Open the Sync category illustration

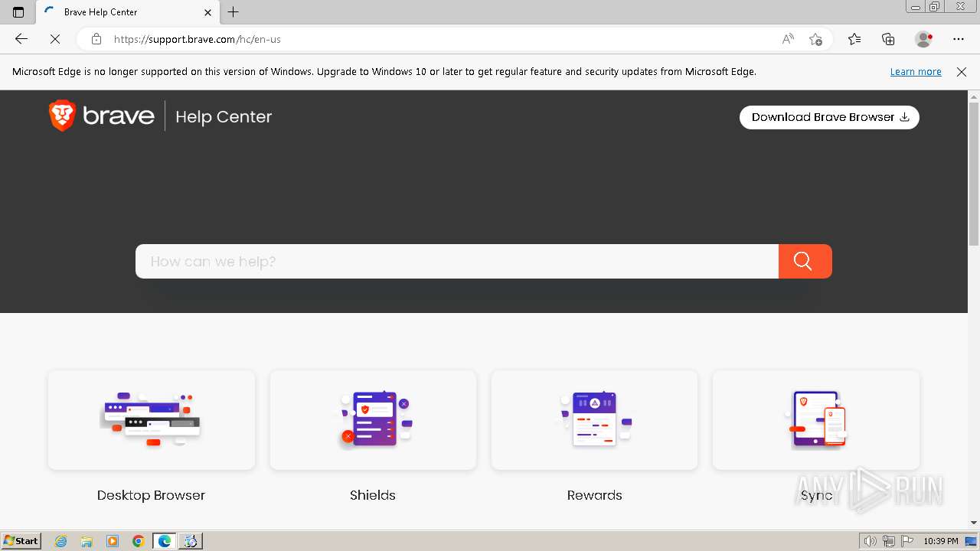(x=816, y=420)
